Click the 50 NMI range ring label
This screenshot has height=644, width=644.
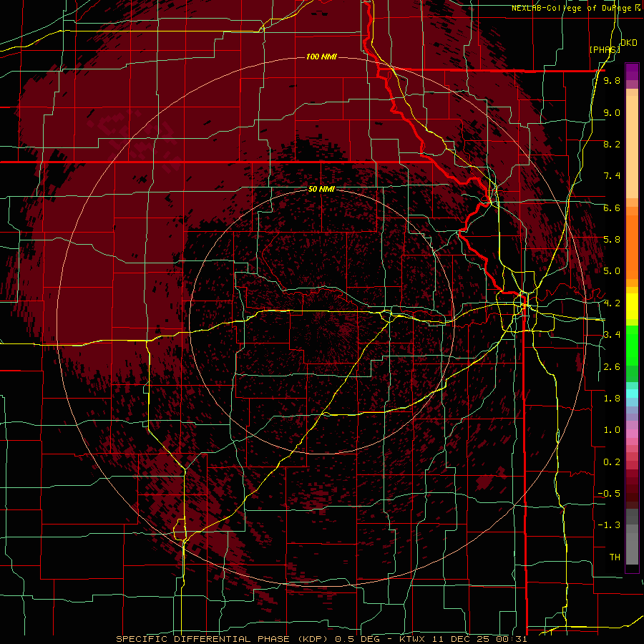pyautogui.click(x=321, y=189)
